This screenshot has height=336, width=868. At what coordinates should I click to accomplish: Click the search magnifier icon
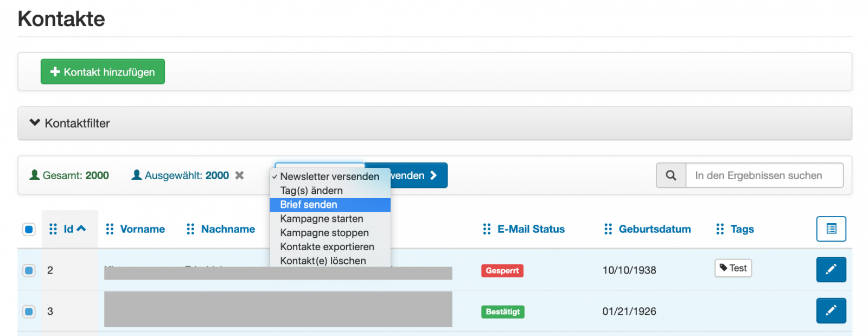pyautogui.click(x=671, y=175)
